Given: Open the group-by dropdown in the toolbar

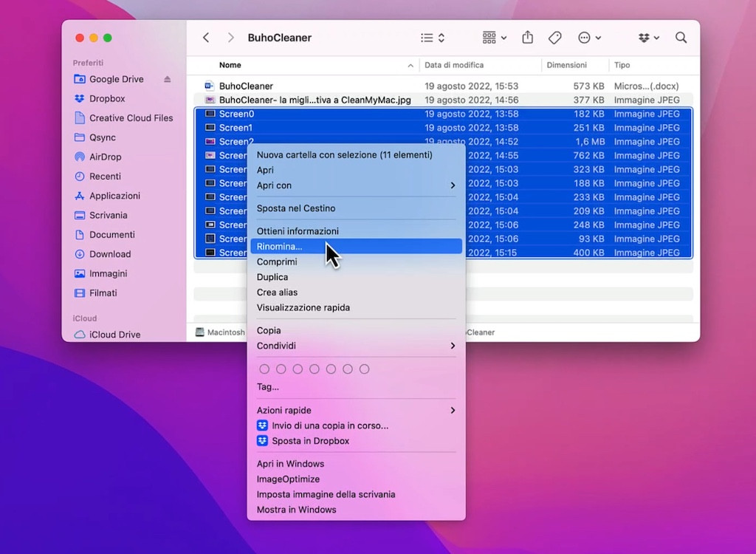Looking at the screenshot, I should [x=494, y=38].
